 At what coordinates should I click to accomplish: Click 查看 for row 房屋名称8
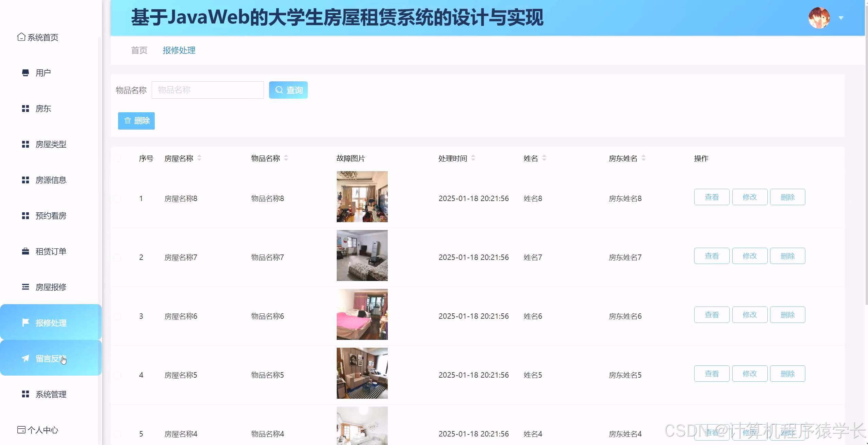pos(712,197)
